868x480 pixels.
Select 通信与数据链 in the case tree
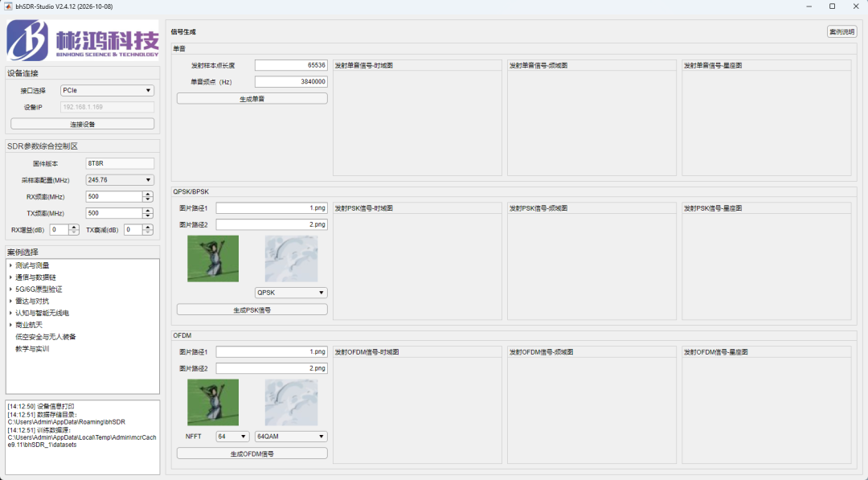35,277
